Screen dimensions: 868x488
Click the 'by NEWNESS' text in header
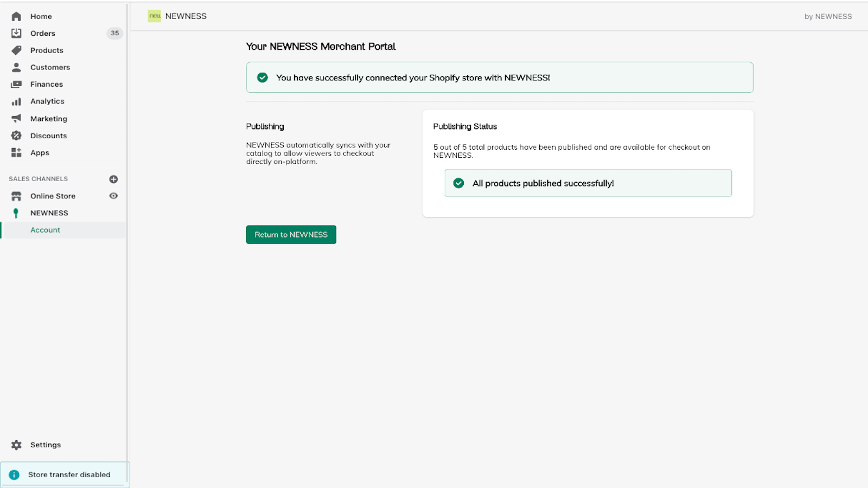[x=828, y=16]
